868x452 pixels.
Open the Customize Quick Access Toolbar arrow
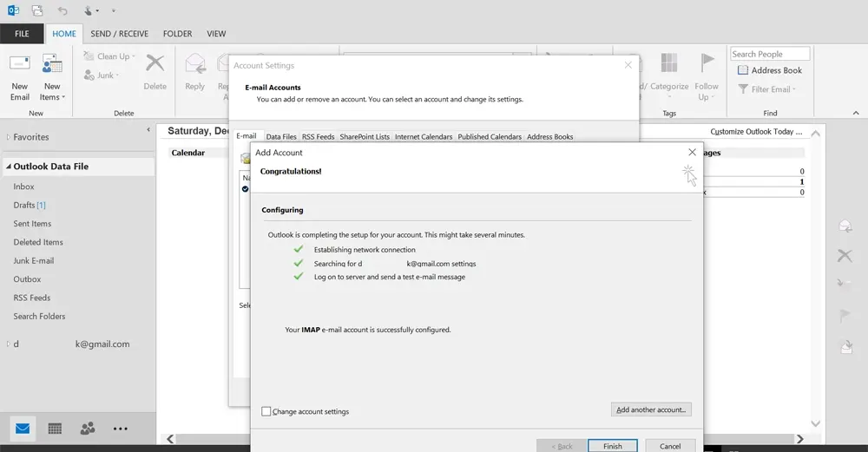pyautogui.click(x=114, y=10)
